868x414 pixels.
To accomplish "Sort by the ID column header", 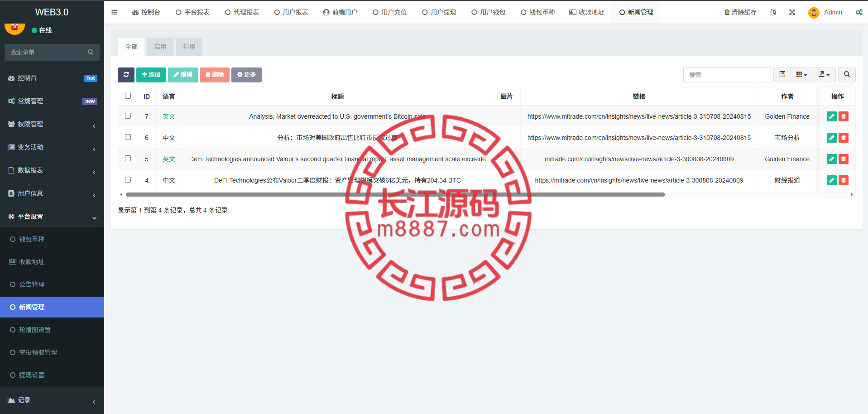I will (147, 96).
